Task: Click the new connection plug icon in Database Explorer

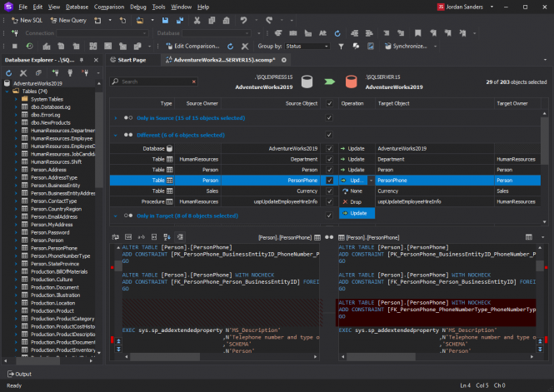Action: 55,73
